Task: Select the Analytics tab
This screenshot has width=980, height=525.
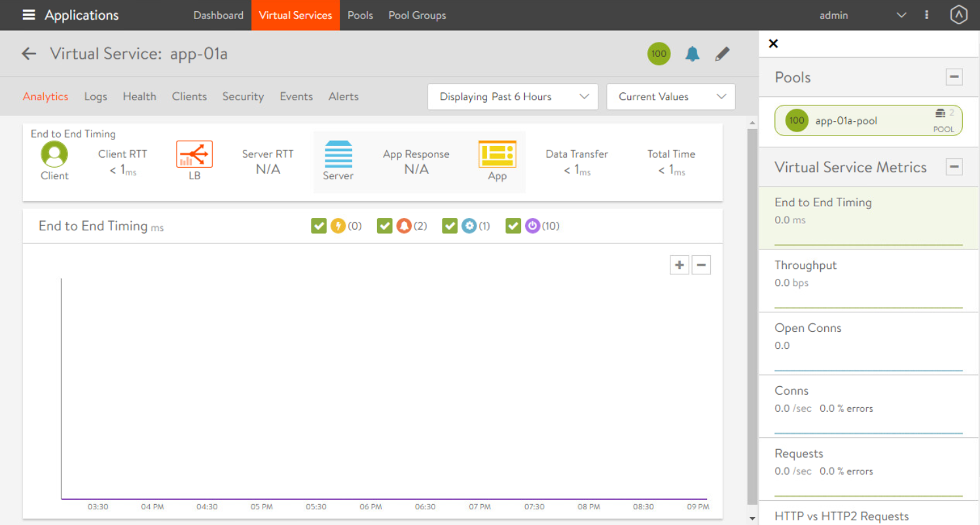Action: point(45,97)
